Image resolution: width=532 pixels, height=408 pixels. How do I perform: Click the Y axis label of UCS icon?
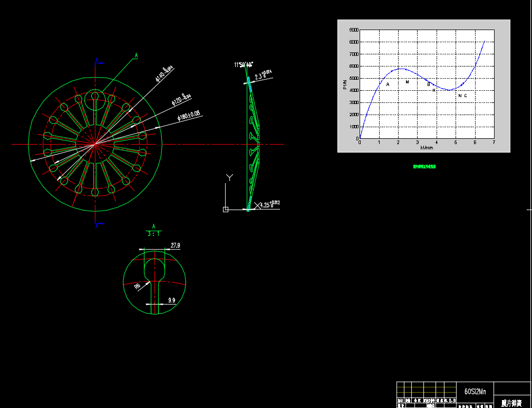(229, 177)
